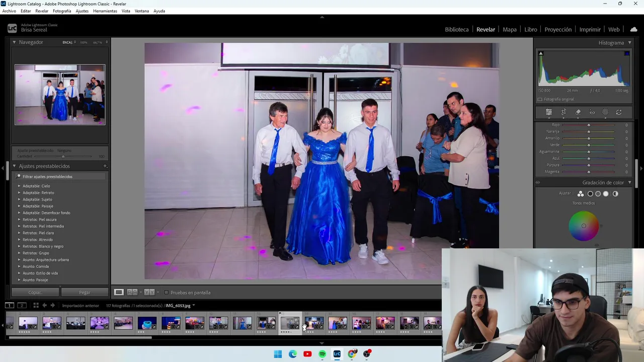
Task: Select the Midtones color grading circle
Action: (x=598, y=194)
